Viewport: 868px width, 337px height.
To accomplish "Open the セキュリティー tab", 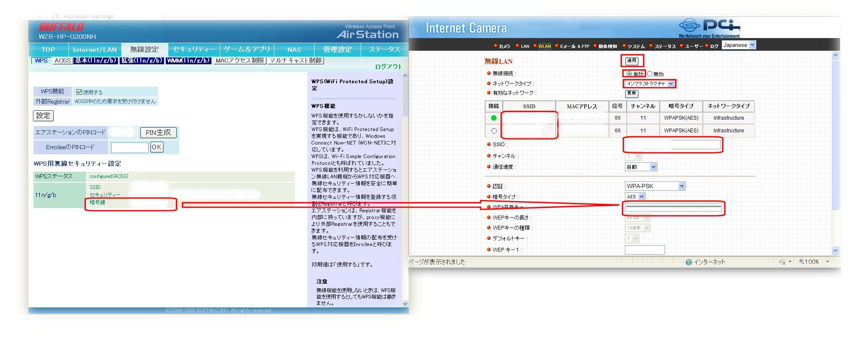I will pos(194,49).
